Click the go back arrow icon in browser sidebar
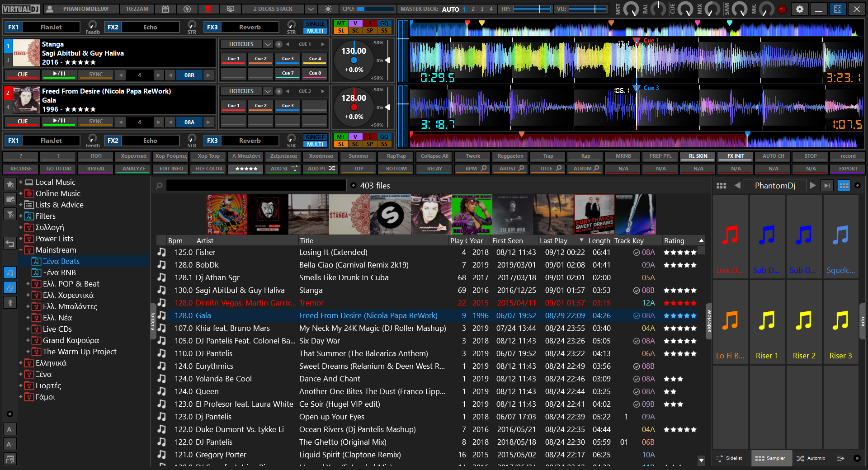The height and width of the screenshot is (470, 868). click(10, 243)
